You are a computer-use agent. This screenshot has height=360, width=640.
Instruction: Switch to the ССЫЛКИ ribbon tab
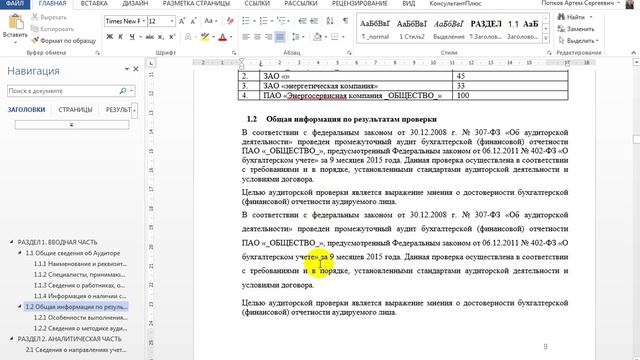(x=257, y=4)
